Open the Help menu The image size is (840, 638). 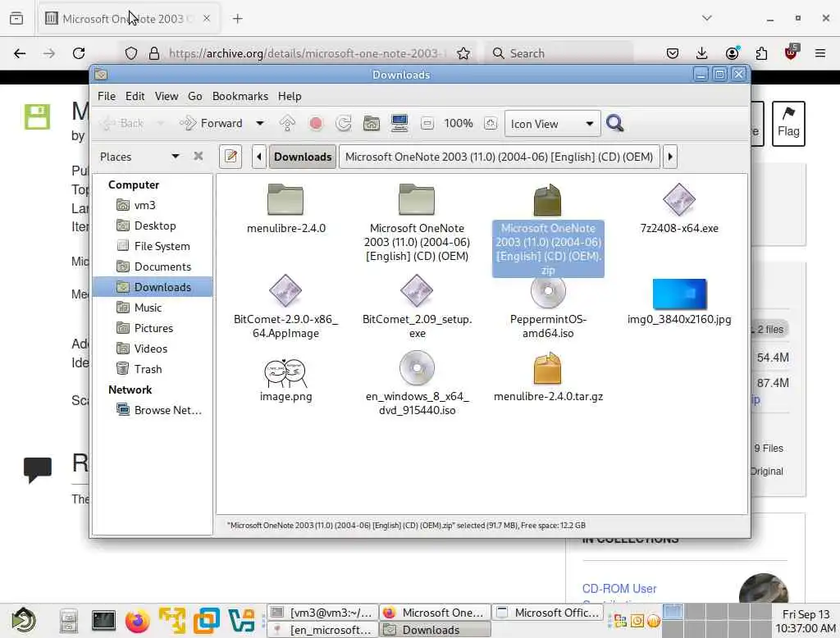pos(290,96)
